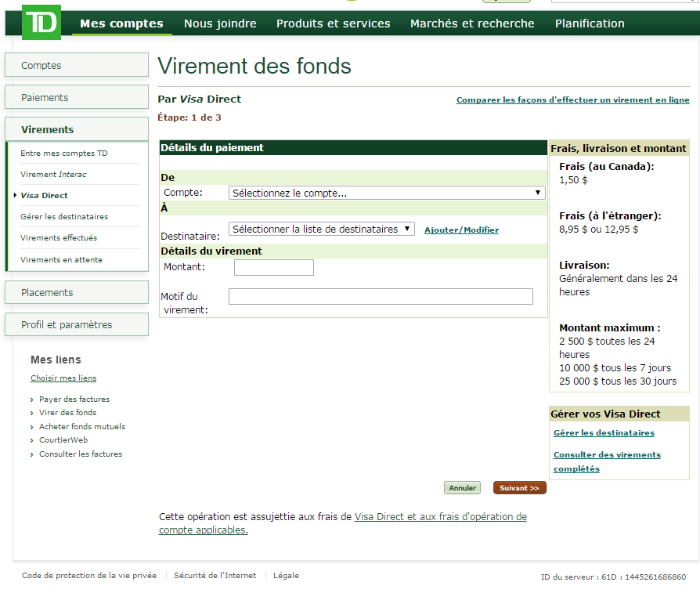
Task: Collapse the Virements sidebar section
Action: pyautogui.click(x=77, y=129)
